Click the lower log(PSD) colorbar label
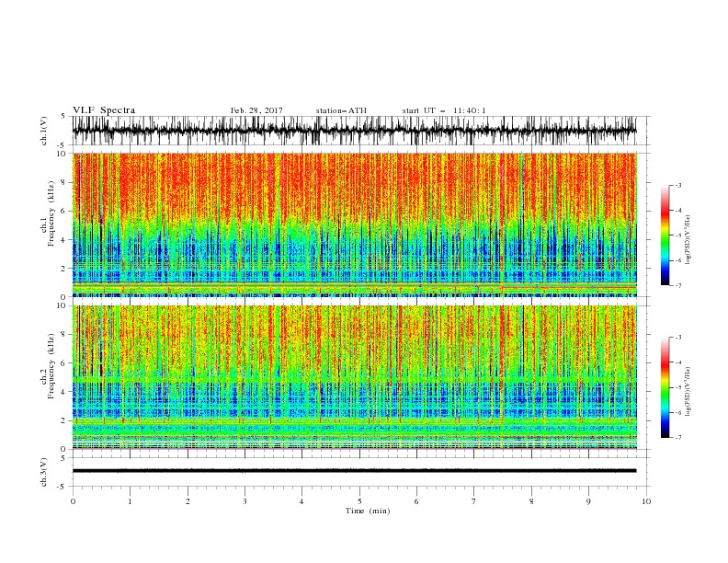The width and height of the screenshot is (728, 563). (x=688, y=392)
